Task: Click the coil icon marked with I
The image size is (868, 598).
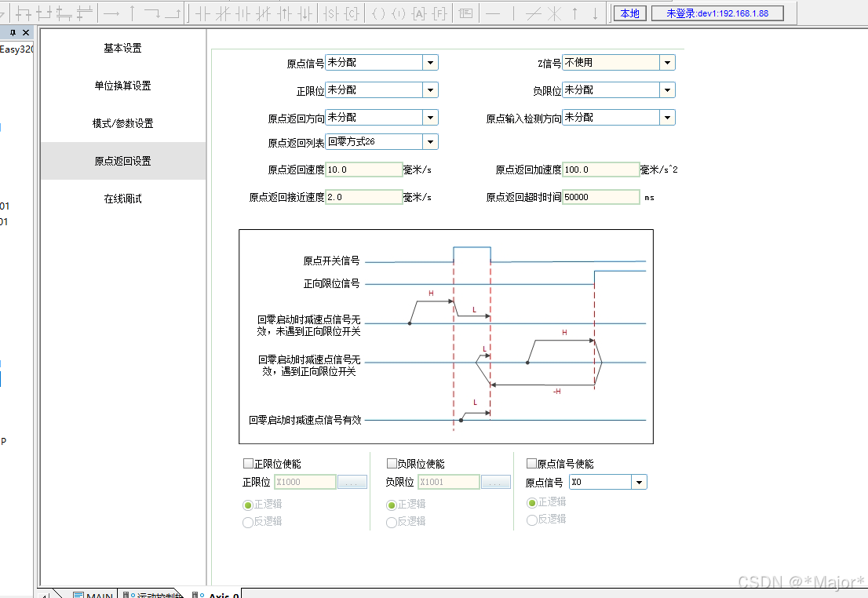Action: tap(399, 13)
